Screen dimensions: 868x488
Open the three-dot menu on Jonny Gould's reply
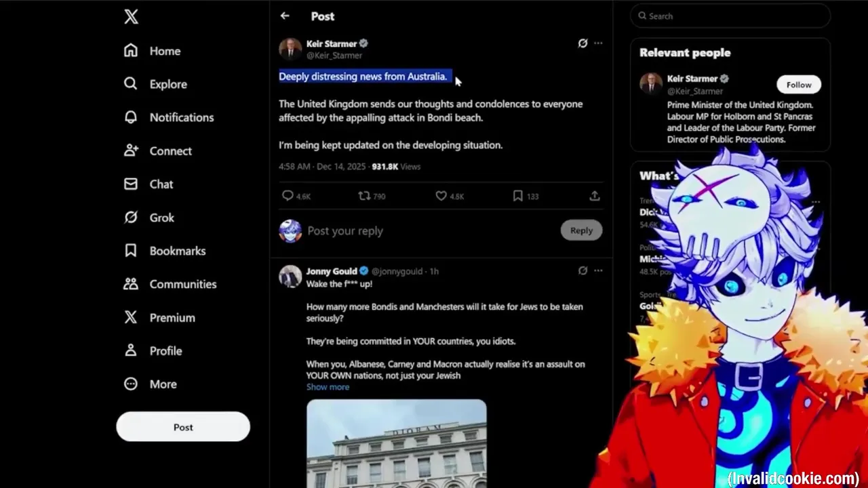[598, 270]
